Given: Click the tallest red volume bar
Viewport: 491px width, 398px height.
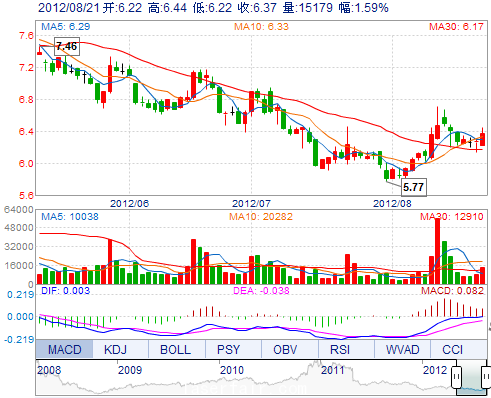Looking at the screenshot, I should pos(437,251).
